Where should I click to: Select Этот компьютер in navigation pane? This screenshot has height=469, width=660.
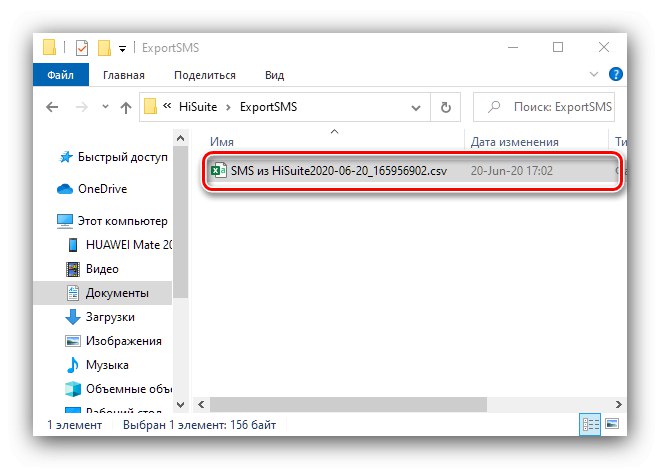(122, 221)
